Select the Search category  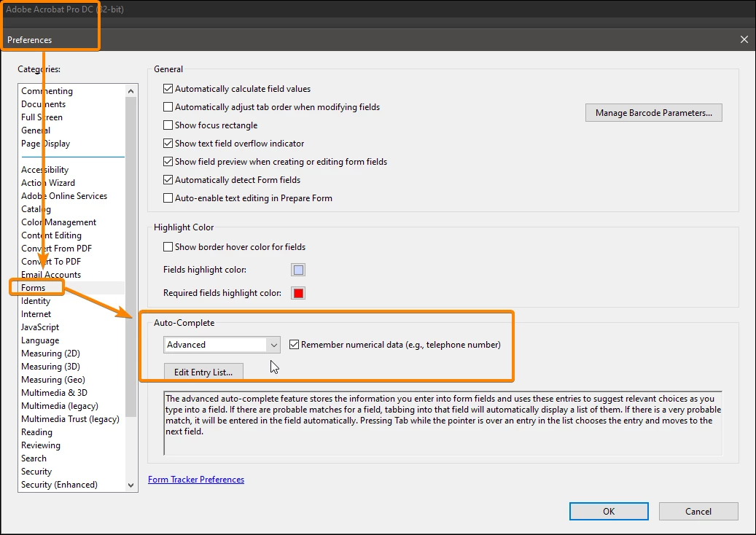pyautogui.click(x=34, y=458)
